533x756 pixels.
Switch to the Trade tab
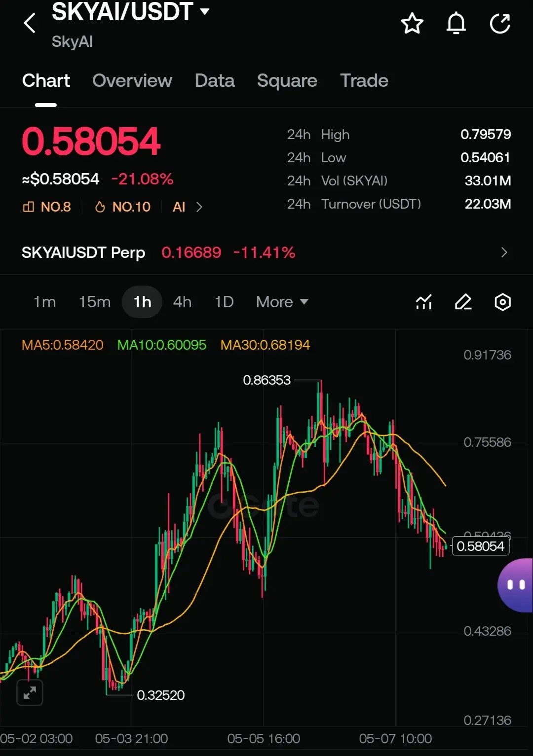coord(364,80)
